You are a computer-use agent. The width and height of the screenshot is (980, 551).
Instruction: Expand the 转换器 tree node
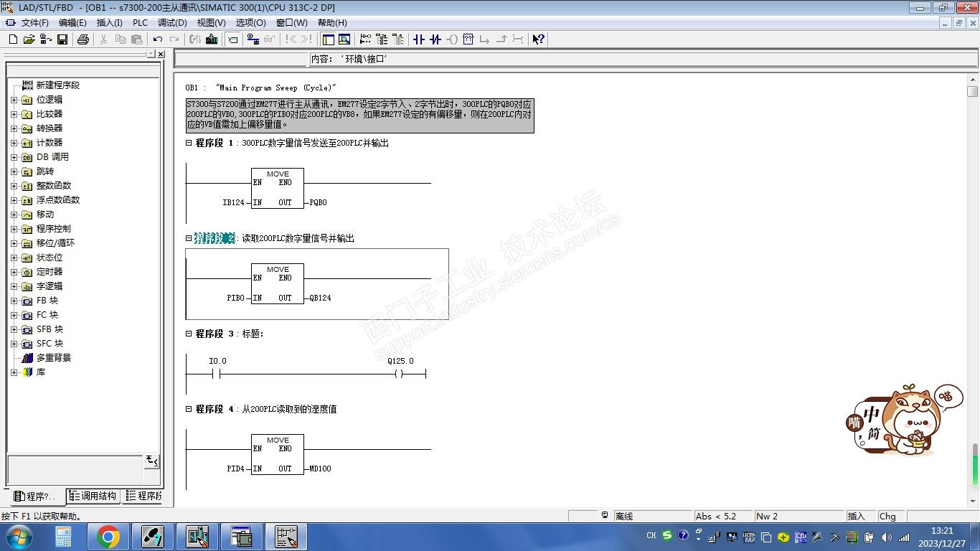[x=14, y=128]
